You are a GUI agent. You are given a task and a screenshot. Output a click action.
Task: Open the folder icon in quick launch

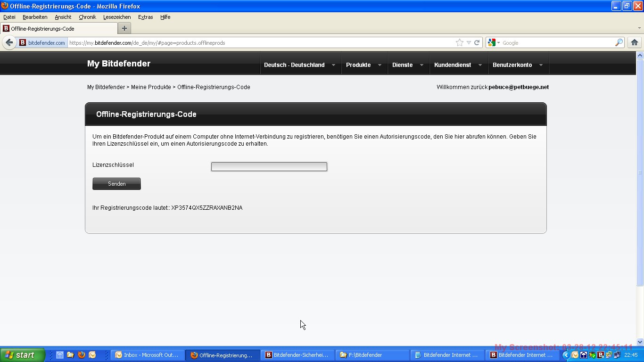[x=70, y=355]
